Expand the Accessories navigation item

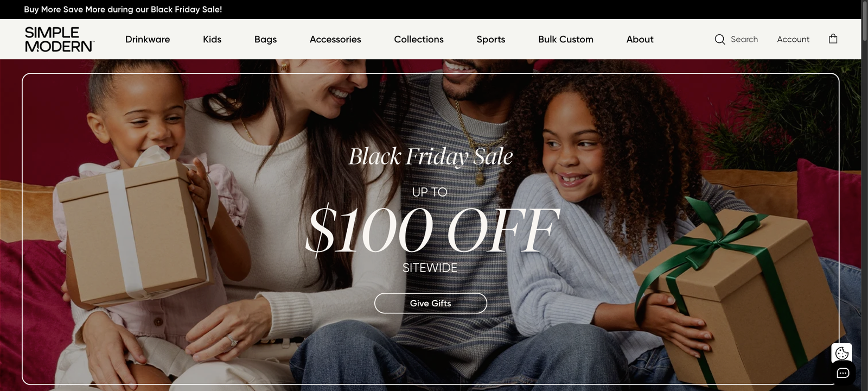(x=335, y=39)
